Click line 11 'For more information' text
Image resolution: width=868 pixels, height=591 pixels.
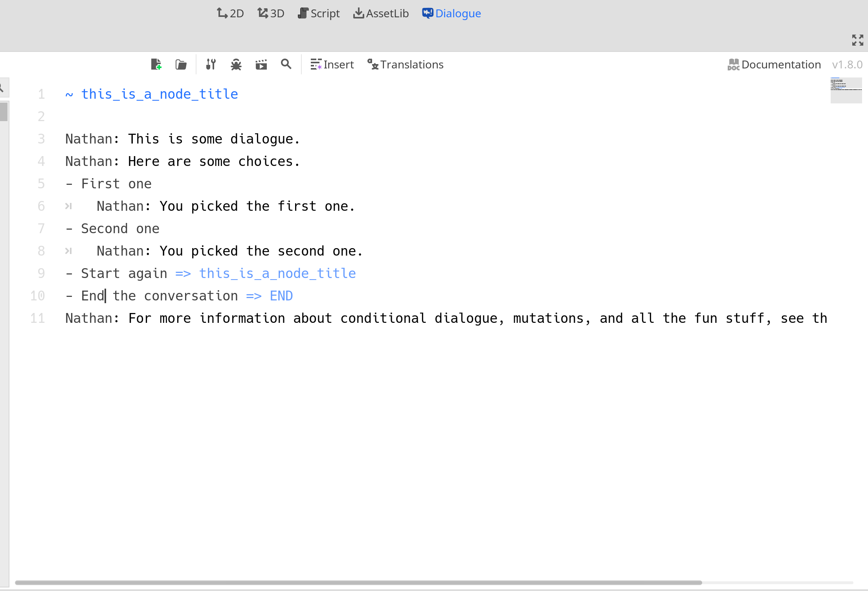(x=446, y=318)
